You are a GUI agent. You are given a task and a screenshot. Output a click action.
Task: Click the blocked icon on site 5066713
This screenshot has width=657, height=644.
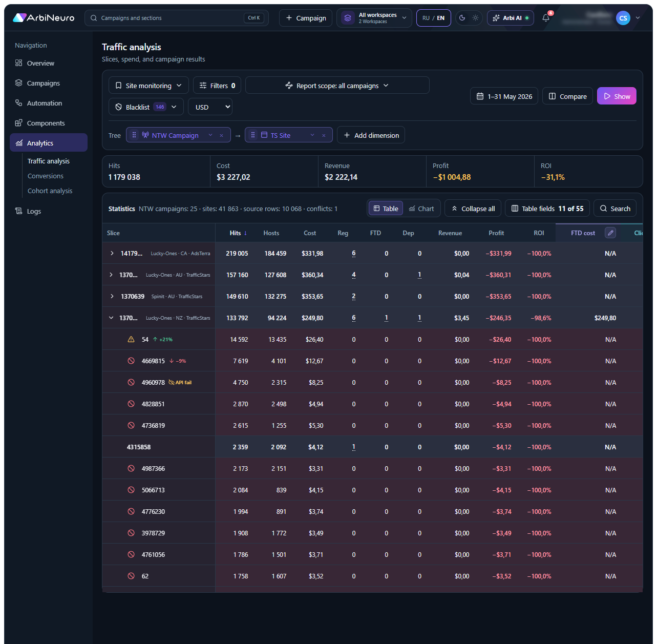[x=131, y=490]
